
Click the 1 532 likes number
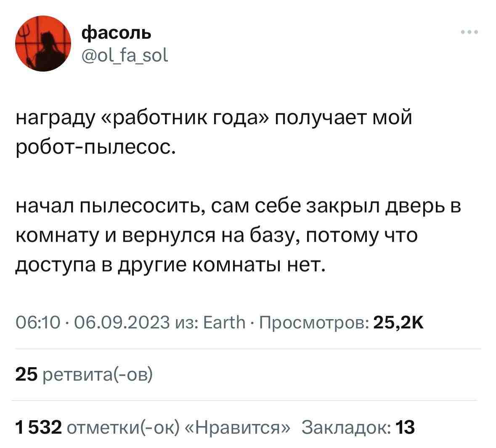pyautogui.click(x=38, y=428)
